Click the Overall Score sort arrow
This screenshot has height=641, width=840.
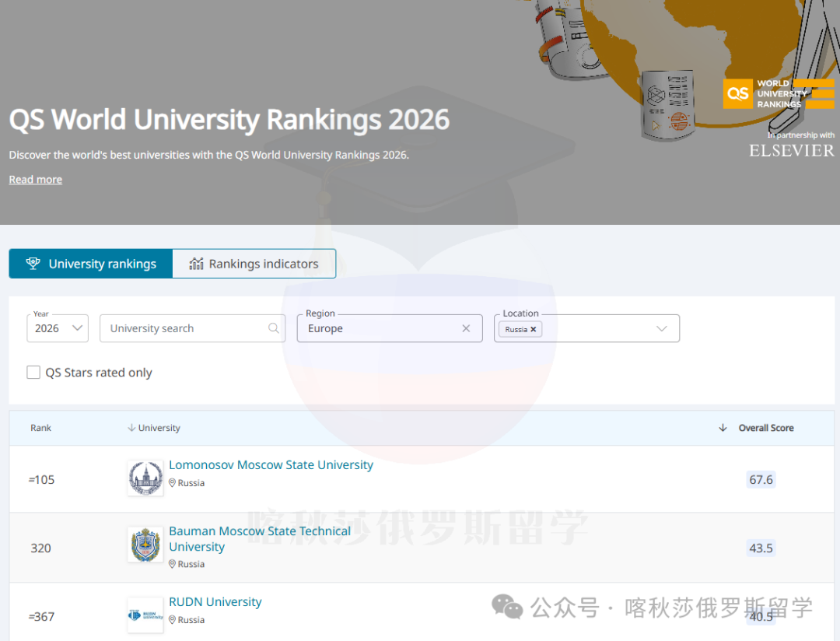(723, 428)
